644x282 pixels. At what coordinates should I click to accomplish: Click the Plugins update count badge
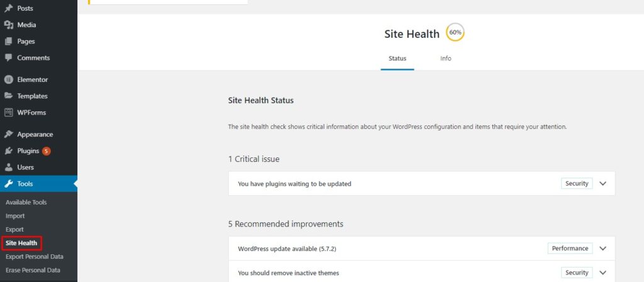47,151
